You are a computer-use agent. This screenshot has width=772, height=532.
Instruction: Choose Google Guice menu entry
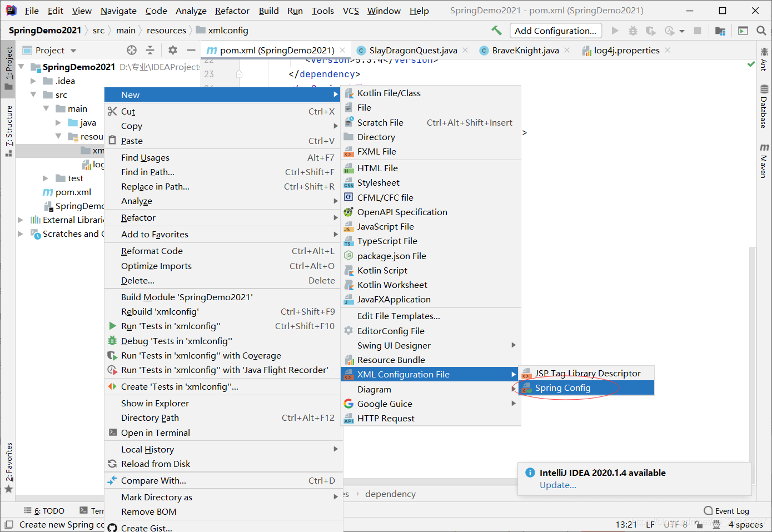pos(431,404)
